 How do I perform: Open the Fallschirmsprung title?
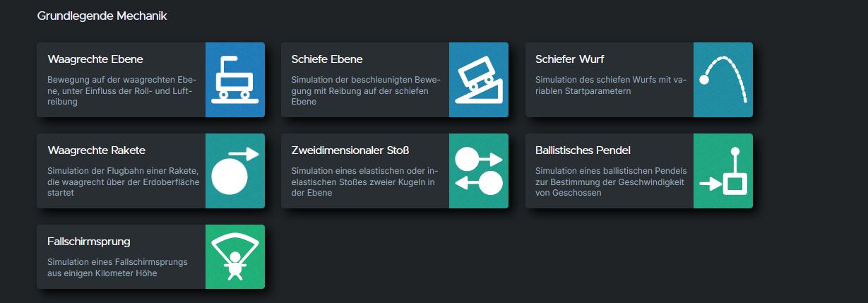pos(89,241)
